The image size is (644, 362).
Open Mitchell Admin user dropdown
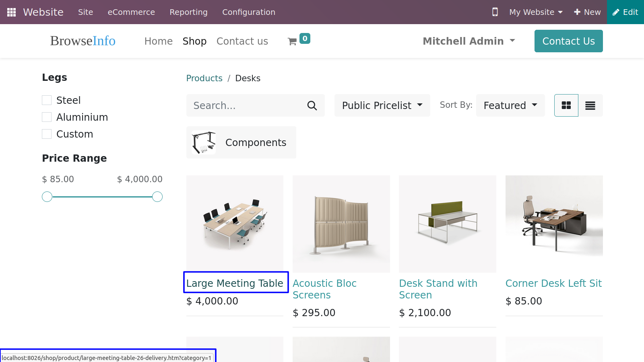click(469, 41)
